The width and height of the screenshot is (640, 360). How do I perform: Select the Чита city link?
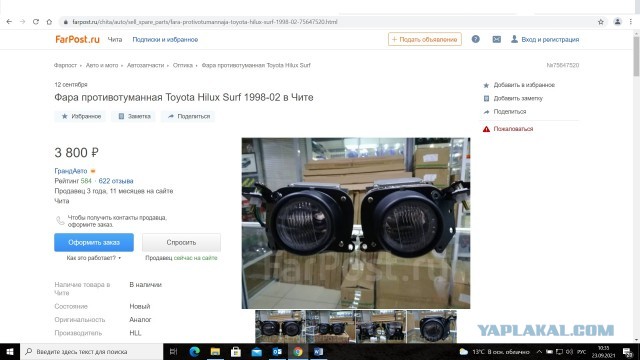tap(115, 40)
